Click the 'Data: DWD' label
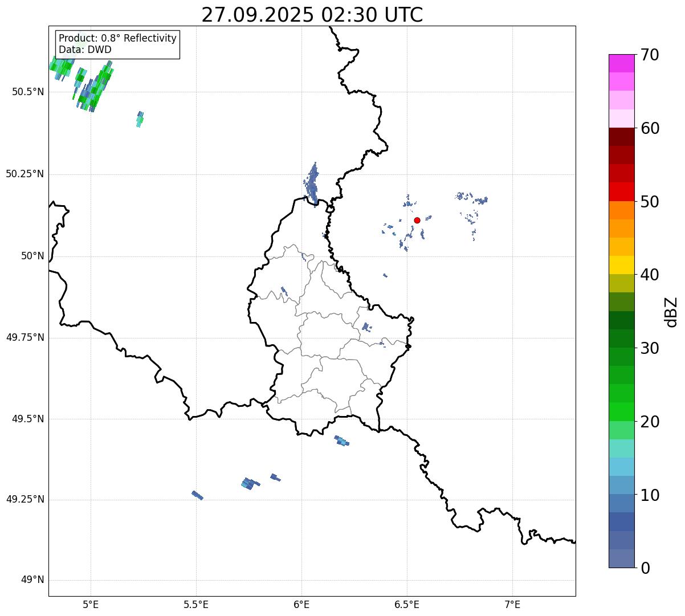This screenshot has width=685, height=616. [85, 50]
